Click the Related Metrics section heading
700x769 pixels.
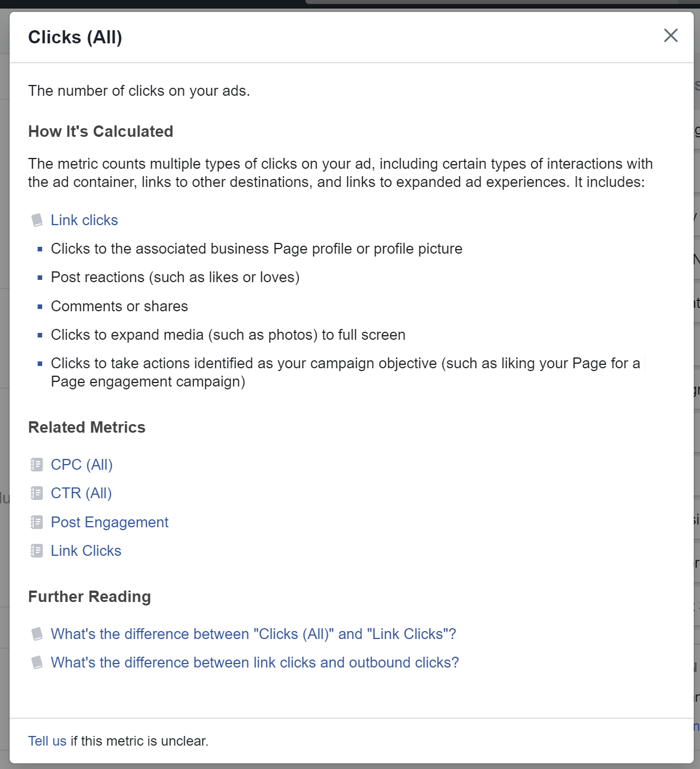(87, 427)
